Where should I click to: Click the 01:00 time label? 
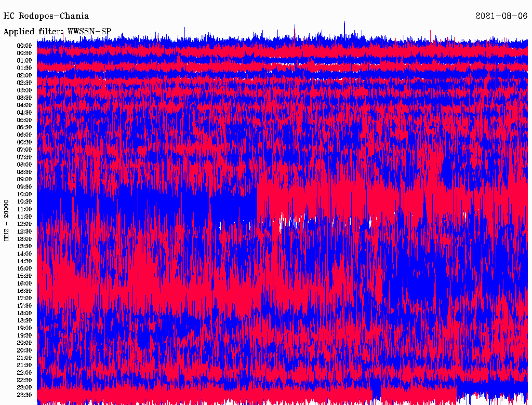click(24, 60)
